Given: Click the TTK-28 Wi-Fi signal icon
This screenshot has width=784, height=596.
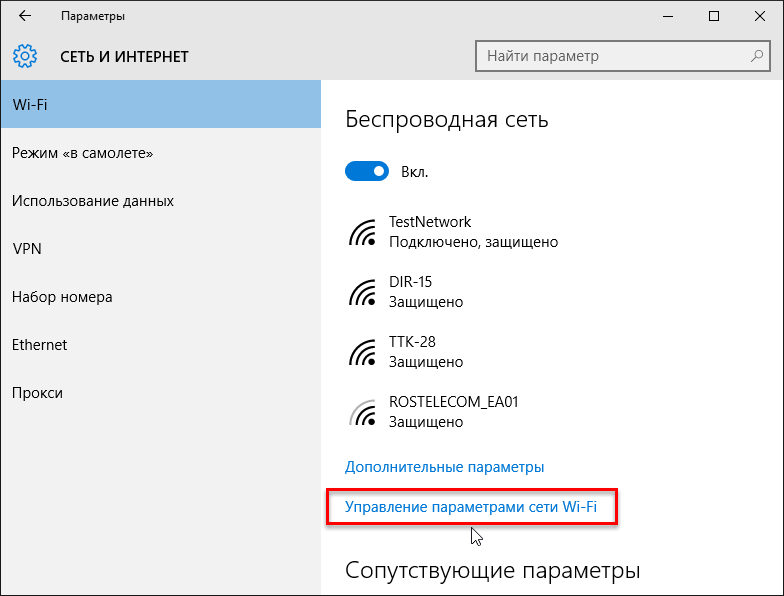Looking at the screenshot, I should 362,352.
